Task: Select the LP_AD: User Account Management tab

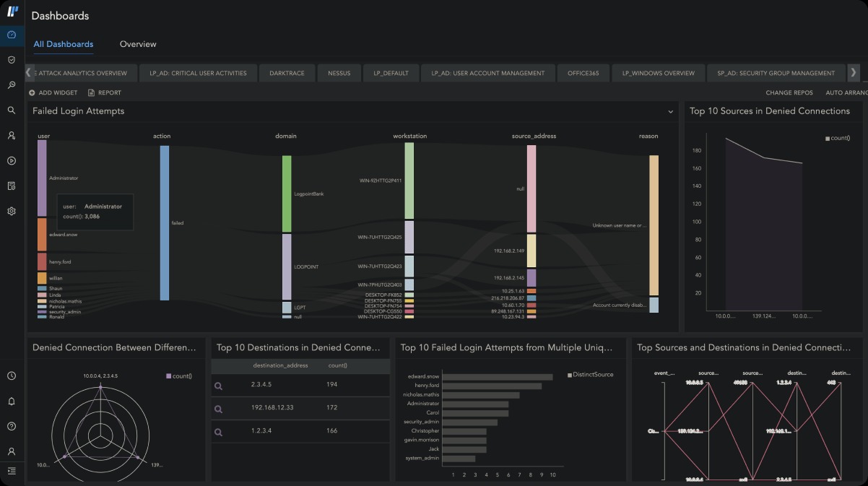Action: coord(487,73)
